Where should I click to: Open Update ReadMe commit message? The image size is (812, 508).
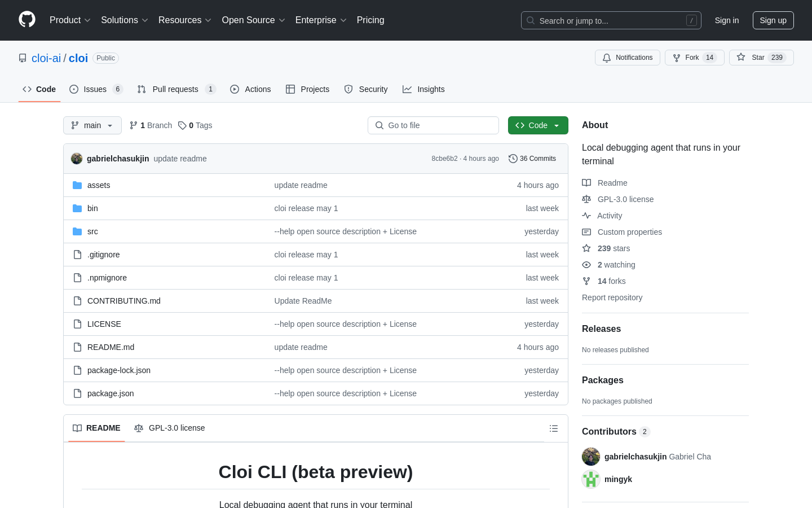[x=303, y=301]
